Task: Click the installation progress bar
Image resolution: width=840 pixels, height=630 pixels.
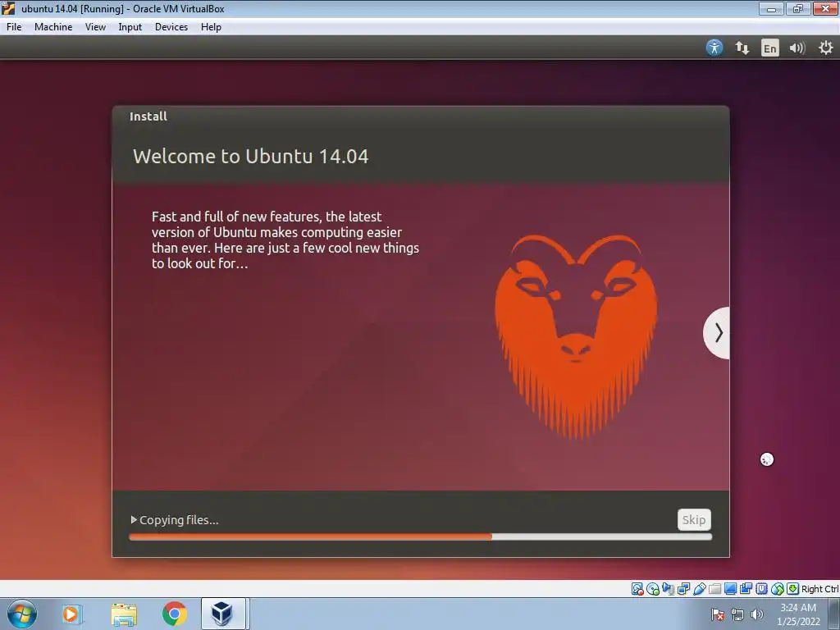Action: pos(421,536)
